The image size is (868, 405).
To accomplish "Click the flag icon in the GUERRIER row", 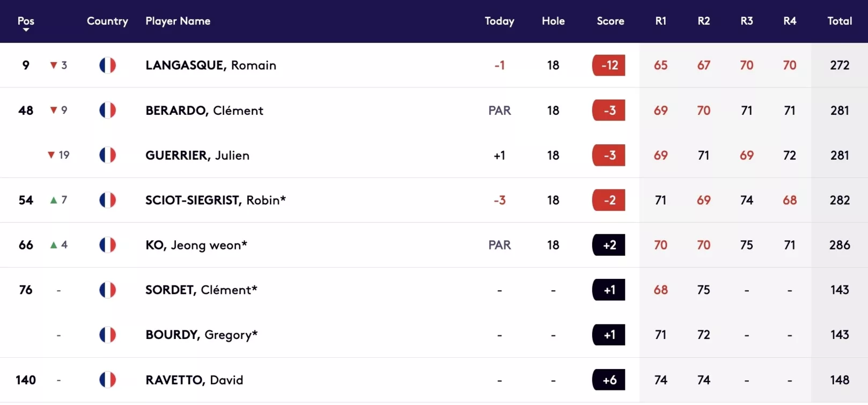I will pos(107,155).
